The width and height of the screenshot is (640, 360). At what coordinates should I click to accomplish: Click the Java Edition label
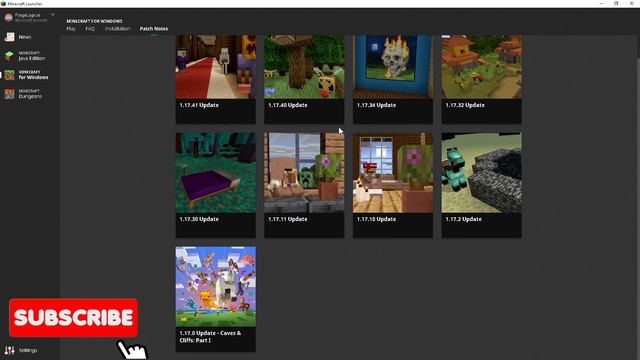(x=32, y=58)
